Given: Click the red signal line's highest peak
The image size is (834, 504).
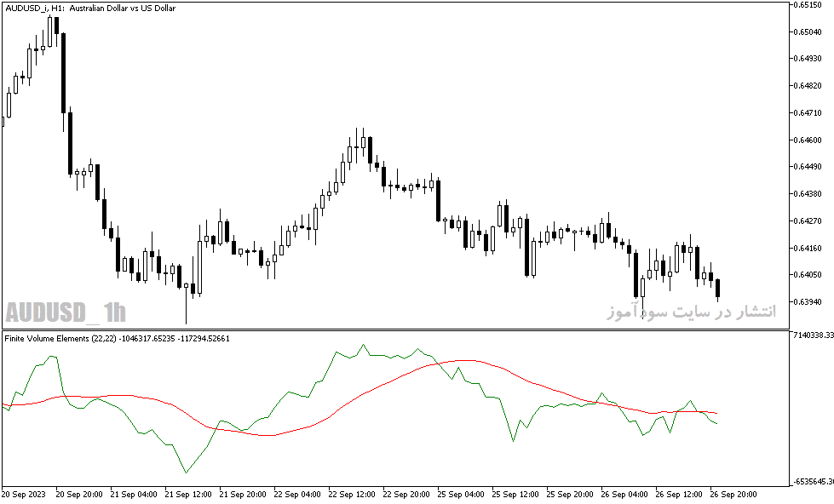Looking at the screenshot, I should pos(464,360).
